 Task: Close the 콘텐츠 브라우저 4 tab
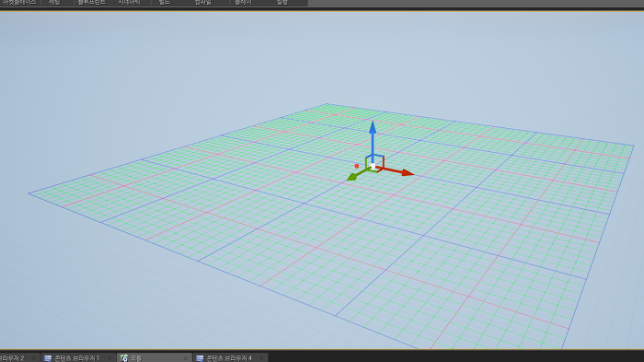point(261,358)
